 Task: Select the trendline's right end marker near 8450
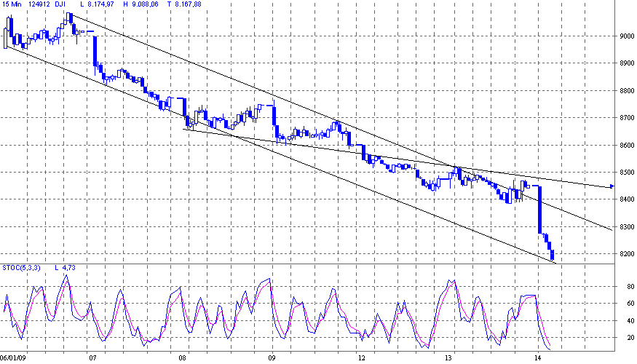612,186
